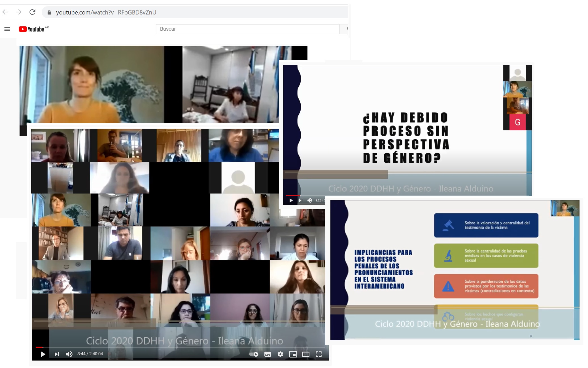Click the search button beside the Buscar field

344,29
